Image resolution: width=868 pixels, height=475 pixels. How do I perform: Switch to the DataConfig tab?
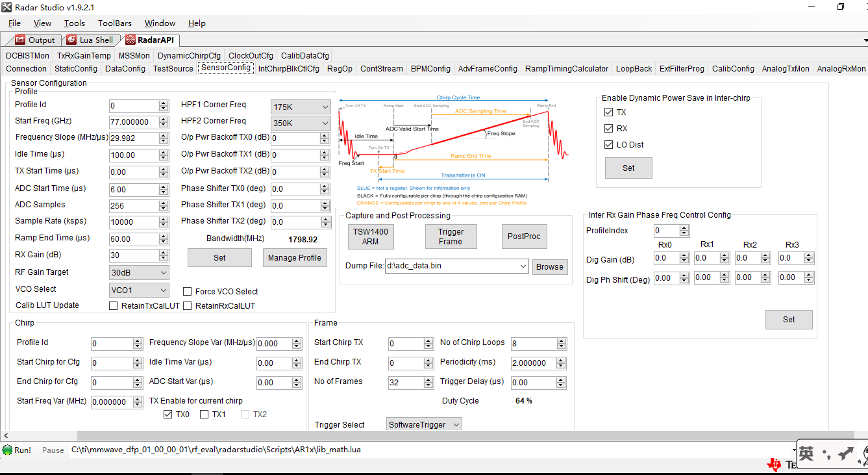tap(125, 68)
